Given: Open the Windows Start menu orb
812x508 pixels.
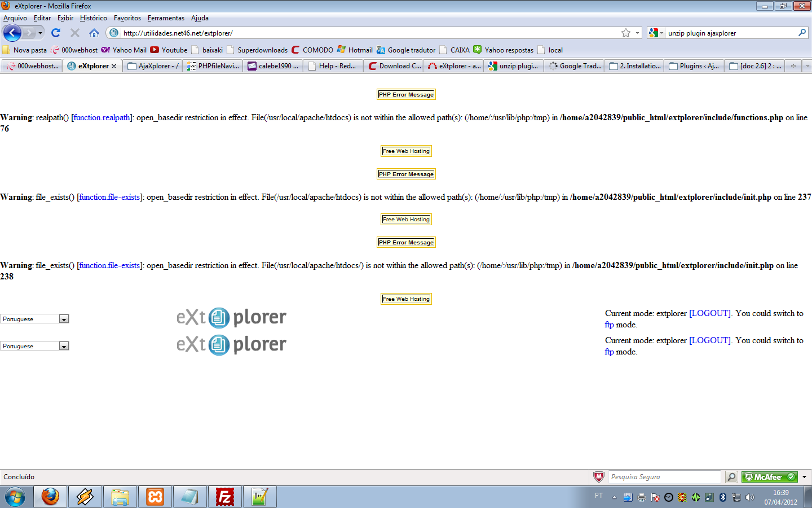Looking at the screenshot, I should [x=15, y=497].
